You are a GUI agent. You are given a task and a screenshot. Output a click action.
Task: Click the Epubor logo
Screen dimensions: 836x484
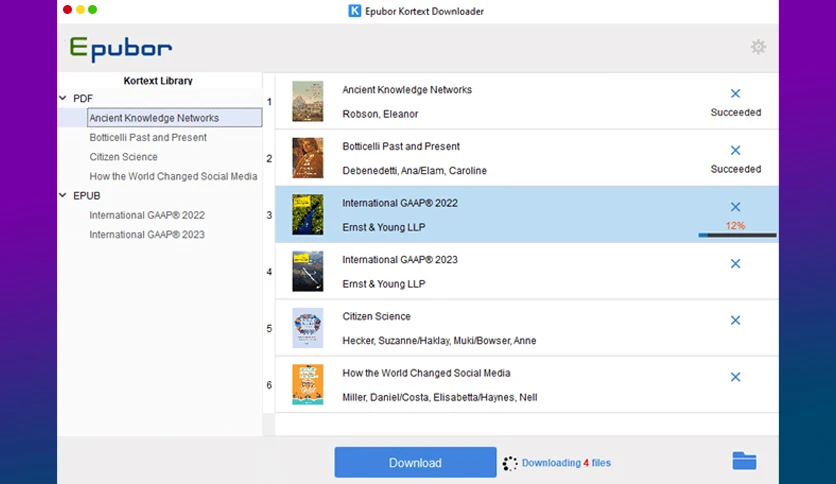120,49
